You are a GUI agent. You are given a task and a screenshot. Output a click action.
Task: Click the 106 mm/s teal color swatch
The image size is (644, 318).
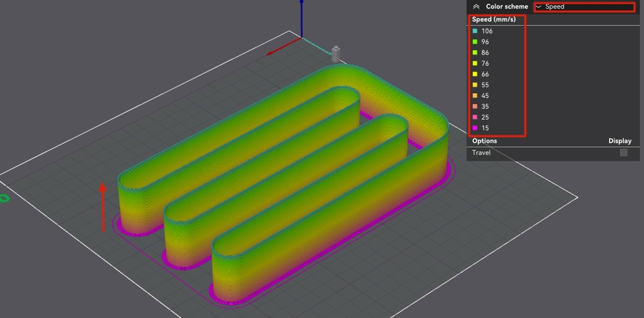474,31
